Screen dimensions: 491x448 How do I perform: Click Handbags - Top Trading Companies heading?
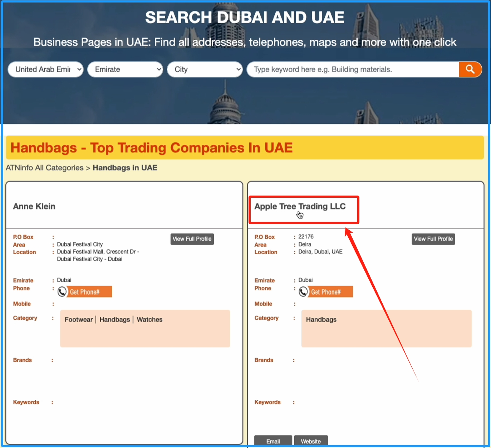point(152,148)
